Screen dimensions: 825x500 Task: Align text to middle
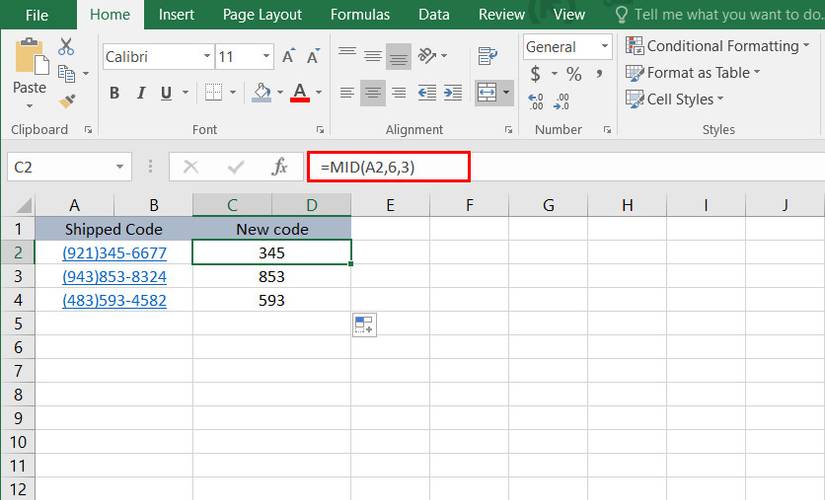373,55
